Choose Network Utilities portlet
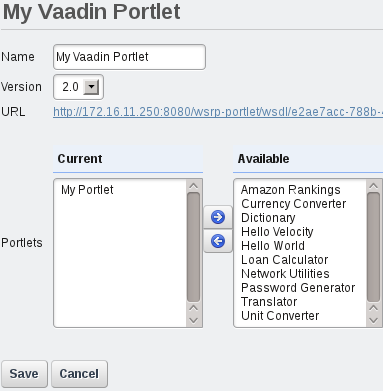The width and height of the screenshot is (383, 391). (285, 274)
